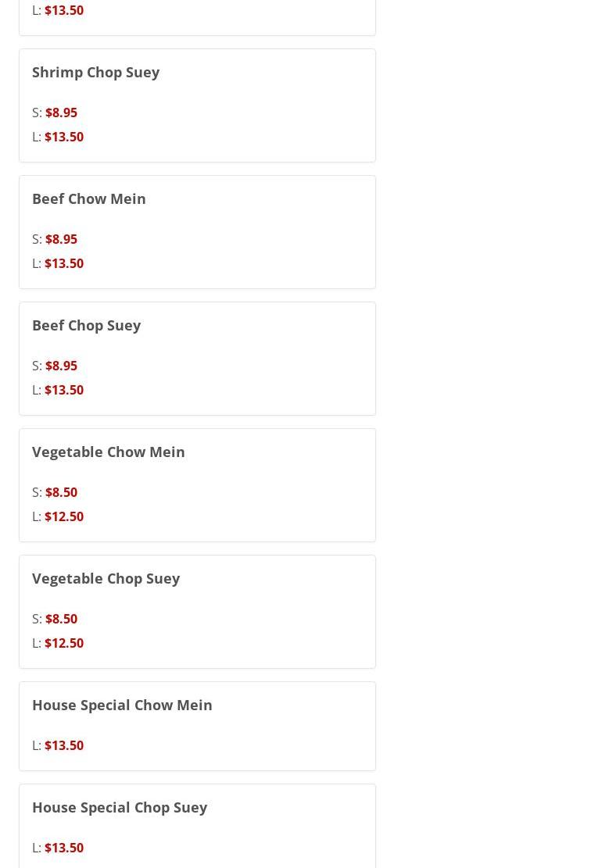The height and width of the screenshot is (868, 602).
Task: Select Vegetable Chow Mein large $12.50
Action: click(x=63, y=516)
